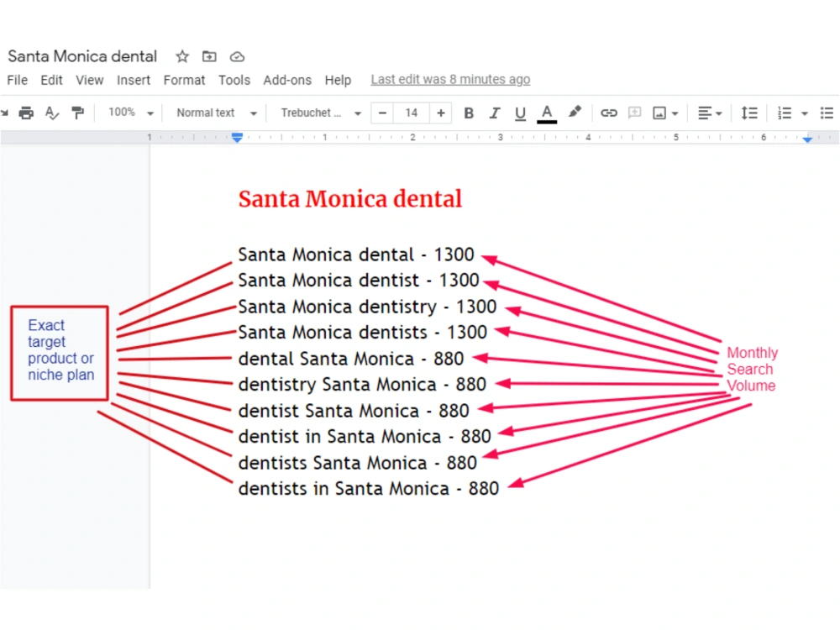Open the Trebuchet font dropdown
This screenshot has height=630, width=840.
click(321, 113)
